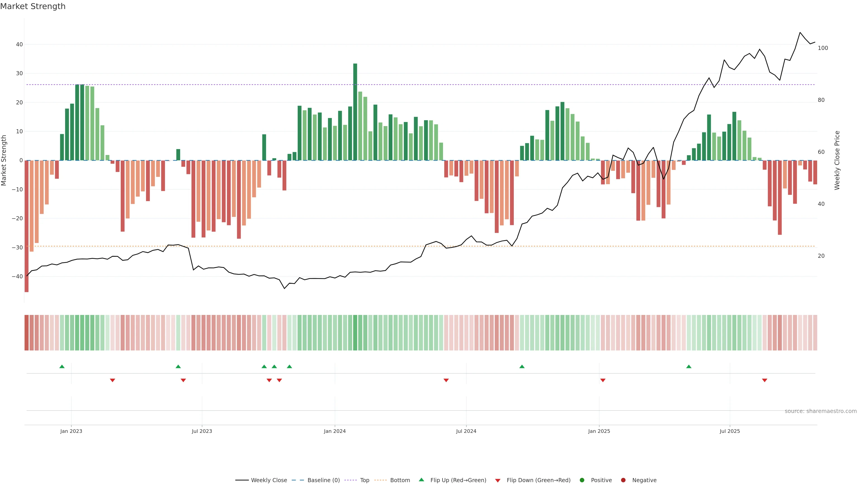
Task: Click the flip-down marker just after Jan 2025
Action: (x=603, y=380)
